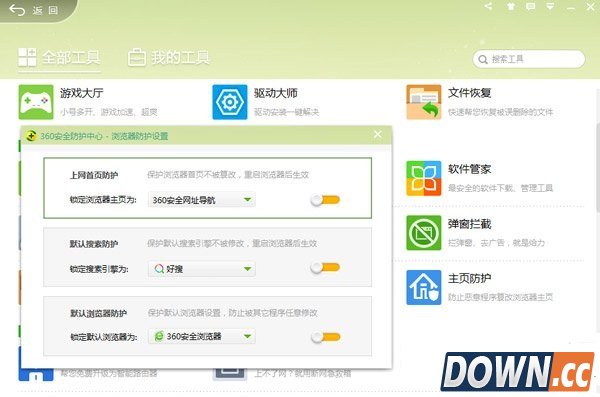
Task: Click the 文件恢复 title text
Action: (470, 93)
